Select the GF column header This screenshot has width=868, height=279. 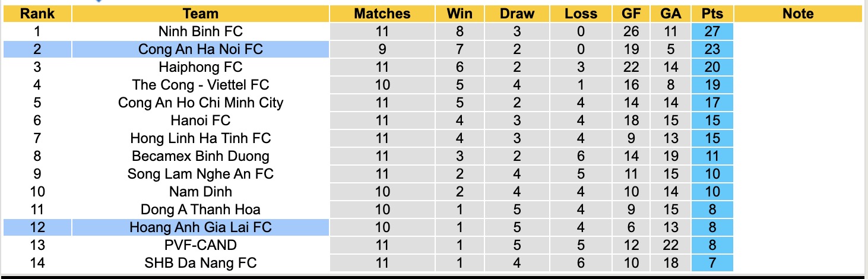tap(632, 14)
